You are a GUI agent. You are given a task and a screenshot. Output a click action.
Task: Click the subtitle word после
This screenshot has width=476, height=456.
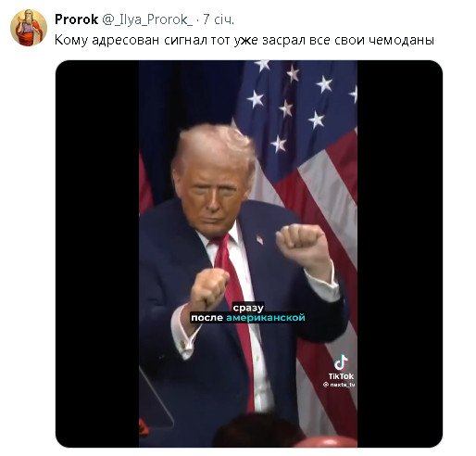click(x=207, y=318)
